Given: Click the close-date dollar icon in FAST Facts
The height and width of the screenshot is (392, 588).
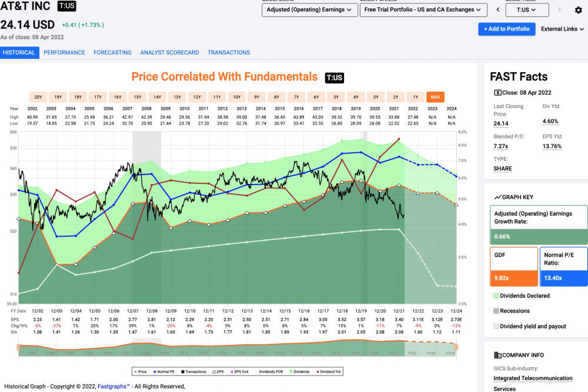Looking at the screenshot, I should click(x=497, y=93).
